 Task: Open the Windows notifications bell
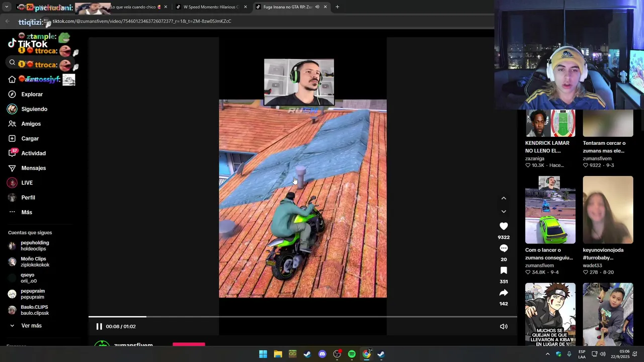pos(635,354)
